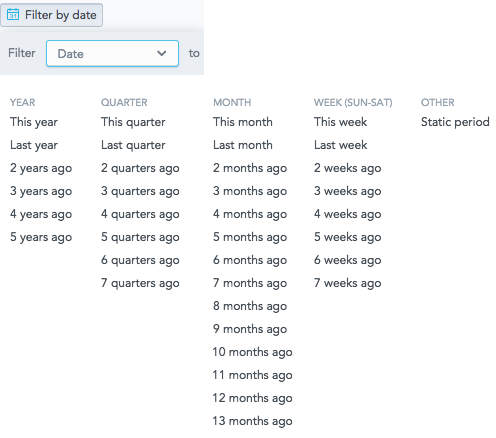Pick 4 weeks ago
The height and width of the screenshot is (438, 496).
point(347,214)
